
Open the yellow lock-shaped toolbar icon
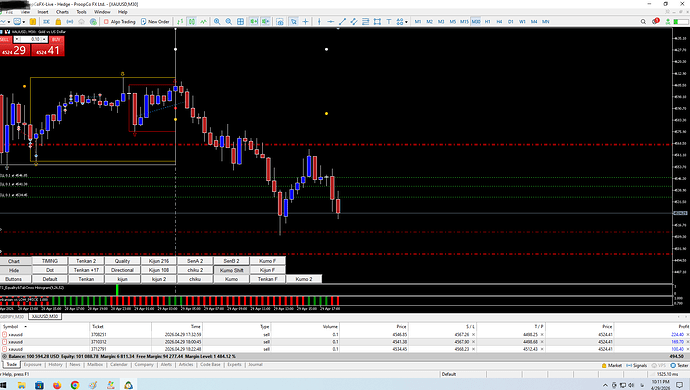(x=58, y=22)
